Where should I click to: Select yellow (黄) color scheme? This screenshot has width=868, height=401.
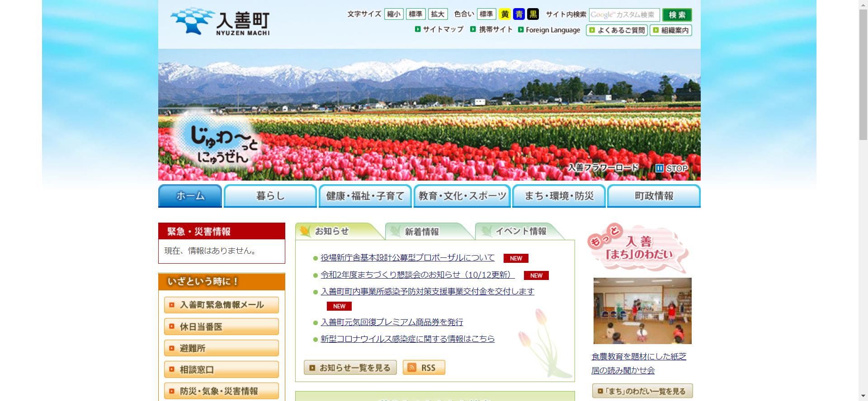(505, 14)
